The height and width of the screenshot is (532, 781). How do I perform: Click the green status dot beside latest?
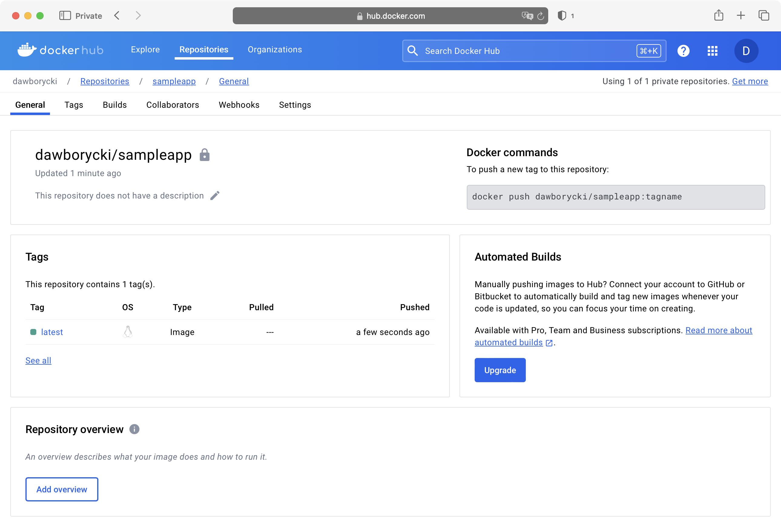pos(33,332)
